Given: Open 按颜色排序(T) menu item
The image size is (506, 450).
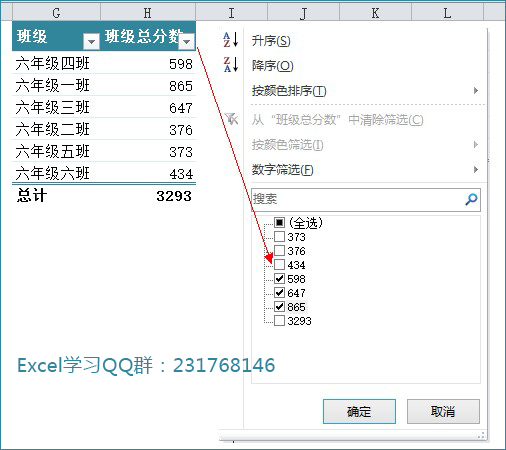Looking at the screenshot, I should coord(289,91).
